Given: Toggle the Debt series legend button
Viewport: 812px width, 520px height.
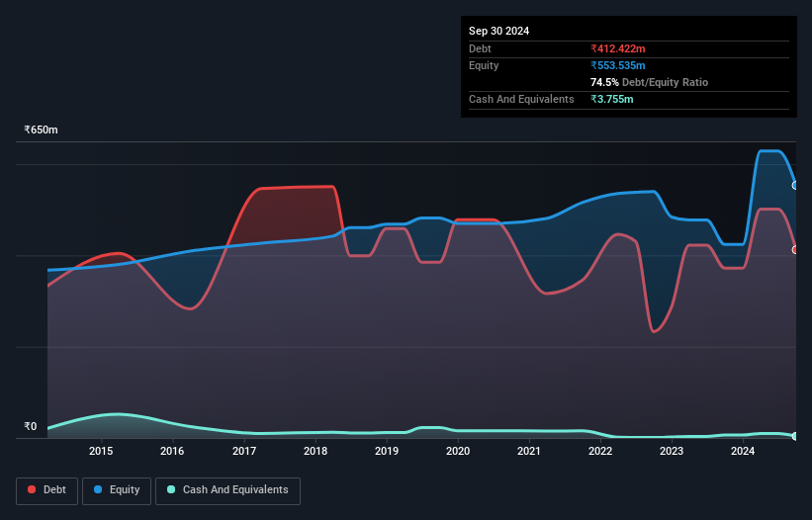Looking at the screenshot, I should pyautogui.click(x=46, y=490).
